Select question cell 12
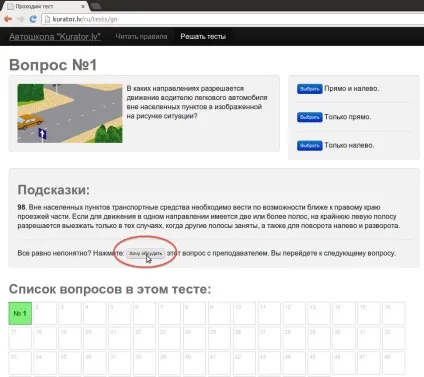 coord(294,313)
